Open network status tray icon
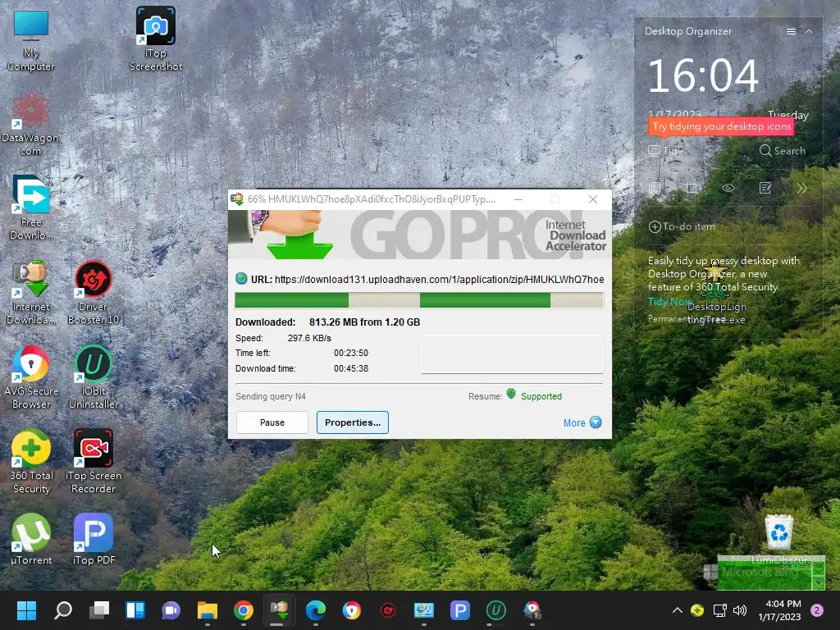The width and height of the screenshot is (840, 630). click(x=719, y=610)
